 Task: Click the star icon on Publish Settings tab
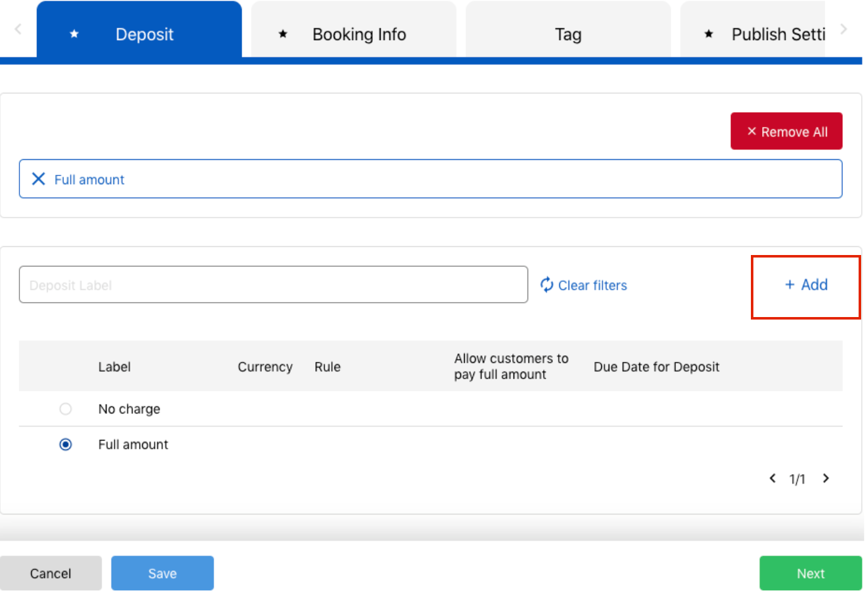pyautogui.click(x=708, y=34)
